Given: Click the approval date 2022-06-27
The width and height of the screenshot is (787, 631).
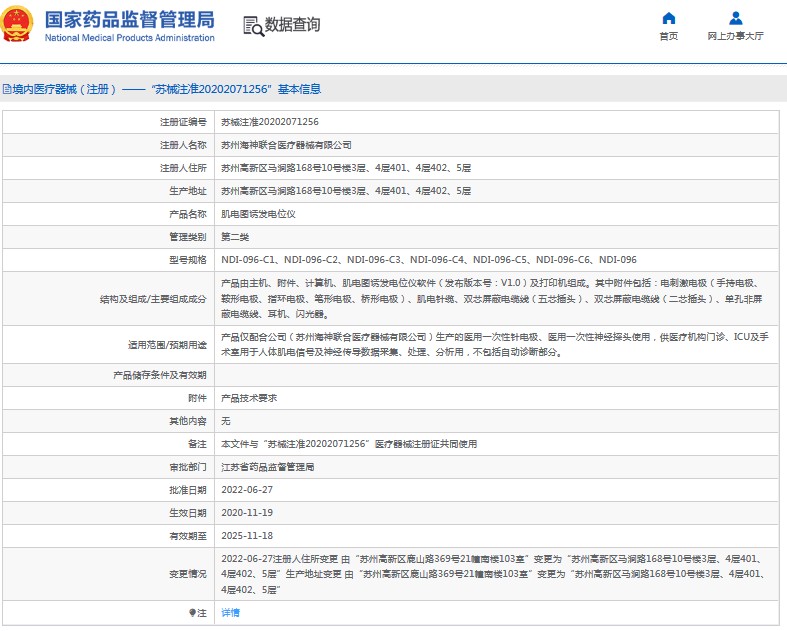Looking at the screenshot, I should coord(246,490).
